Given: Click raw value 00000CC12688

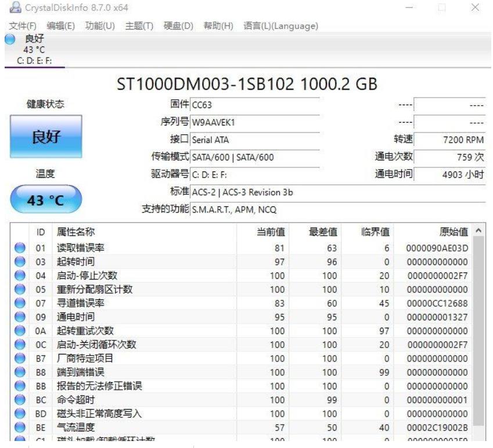Looking at the screenshot, I should pyautogui.click(x=437, y=303).
